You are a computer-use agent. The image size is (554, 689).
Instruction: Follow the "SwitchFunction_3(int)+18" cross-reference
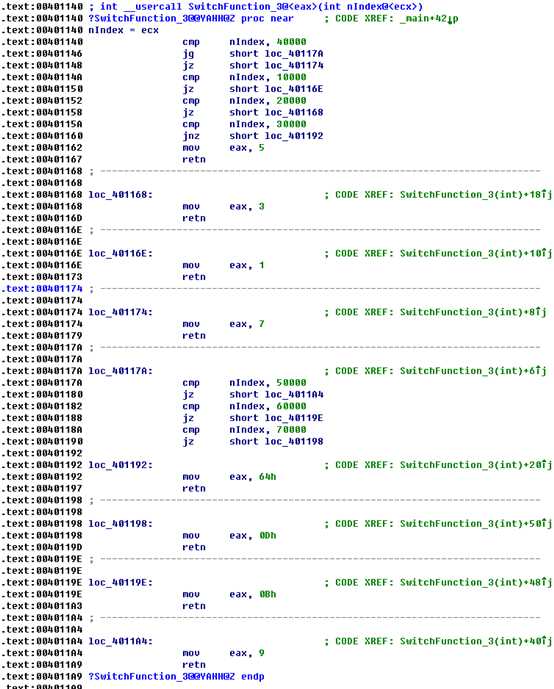(475, 195)
